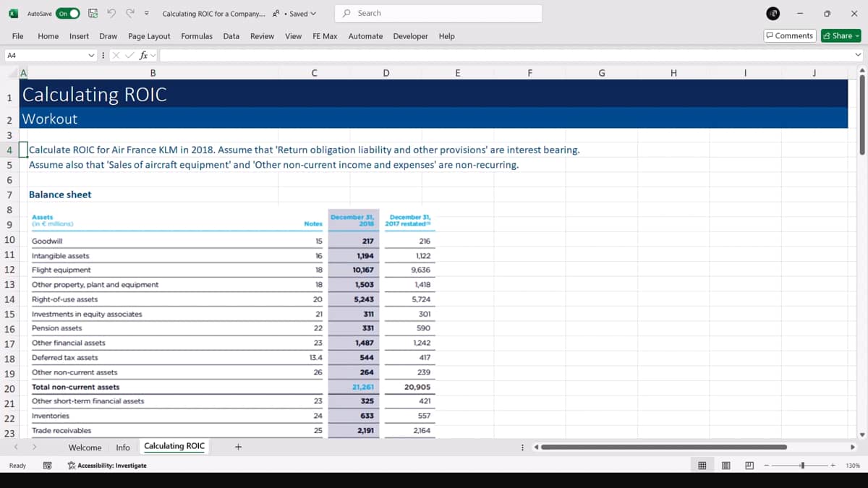868x488 pixels.
Task: Open the Automate ribbon tab
Action: [366, 36]
